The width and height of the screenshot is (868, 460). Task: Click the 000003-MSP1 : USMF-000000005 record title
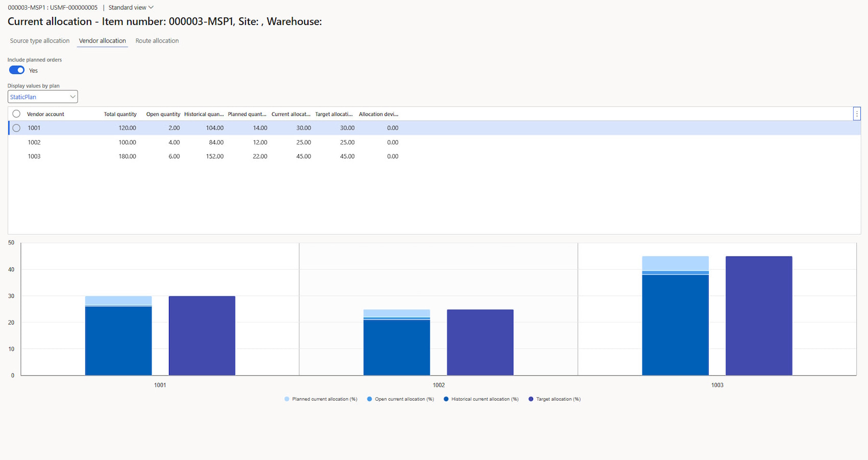point(53,8)
